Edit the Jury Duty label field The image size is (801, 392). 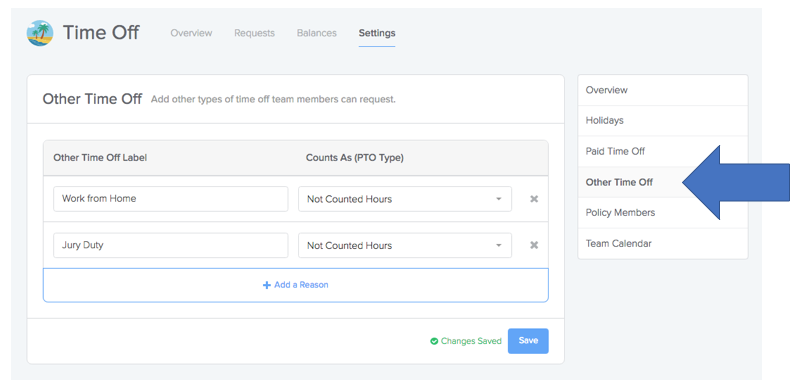coord(171,245)
